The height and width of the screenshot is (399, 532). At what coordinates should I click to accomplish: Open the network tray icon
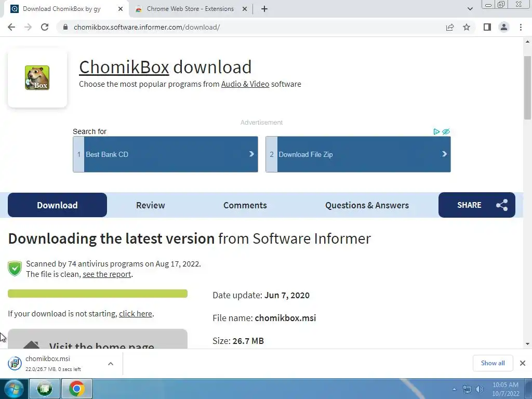point(467,389)
